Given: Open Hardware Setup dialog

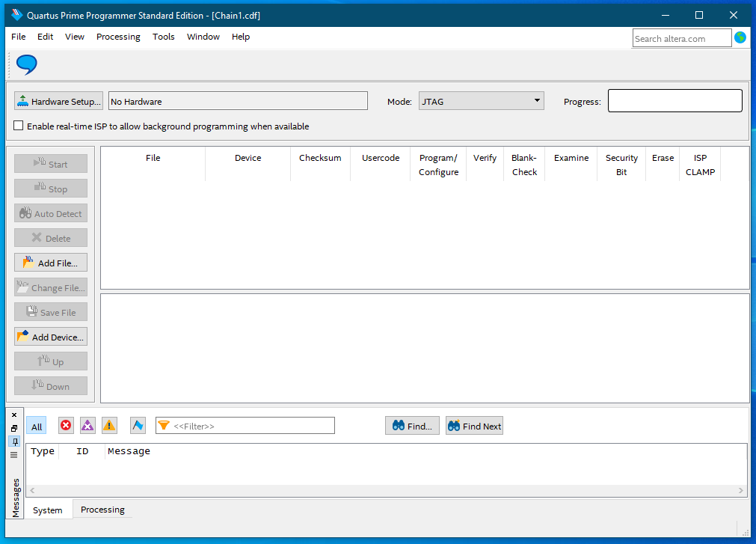Looking at the screenshot, I should 59,101.
